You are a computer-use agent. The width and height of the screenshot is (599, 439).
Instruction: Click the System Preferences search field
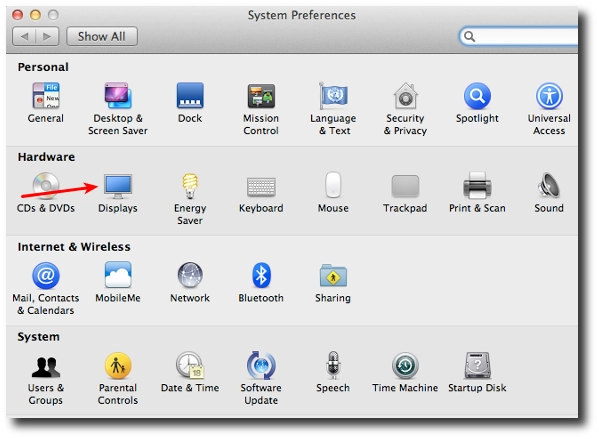pyautogui.click(x=519, y=36)
